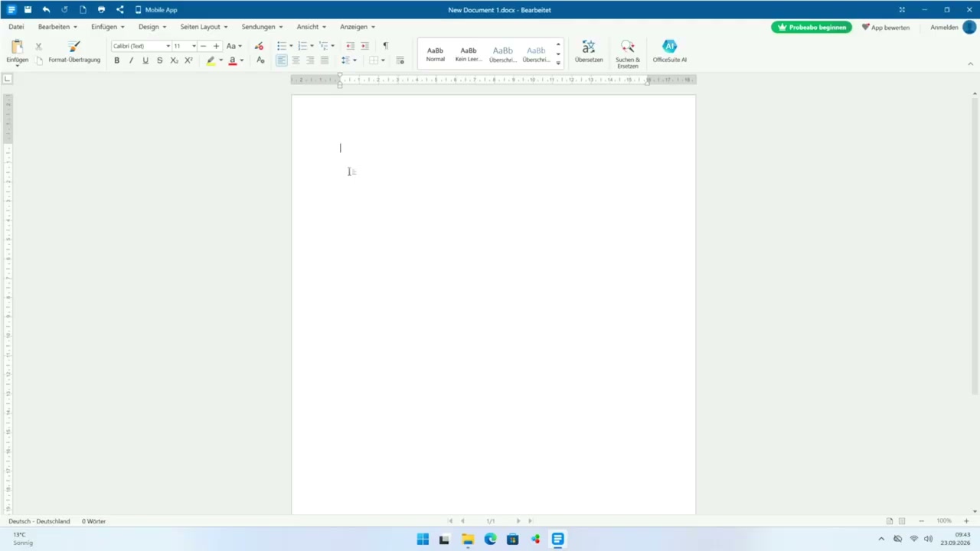Click the green Probeabo beginnen button
The height and width of the screenshot is (551, 980).
pyautogui.click(x=812, y=27)
